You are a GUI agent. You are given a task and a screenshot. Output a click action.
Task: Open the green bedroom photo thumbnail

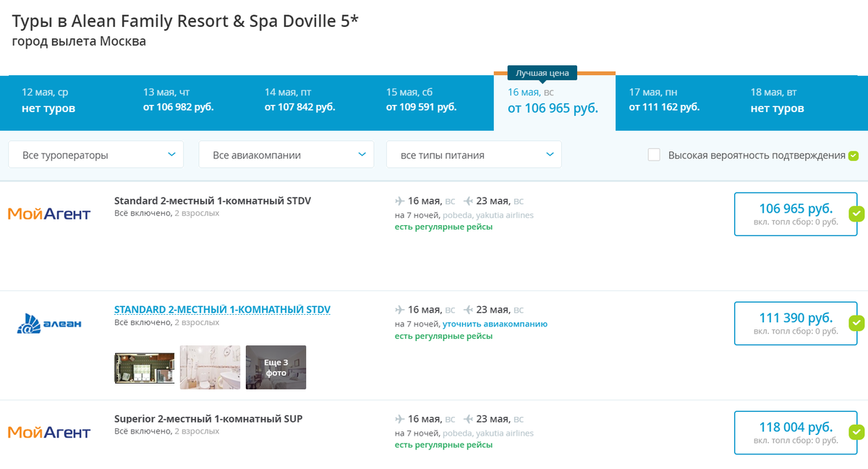pos(145,368)
